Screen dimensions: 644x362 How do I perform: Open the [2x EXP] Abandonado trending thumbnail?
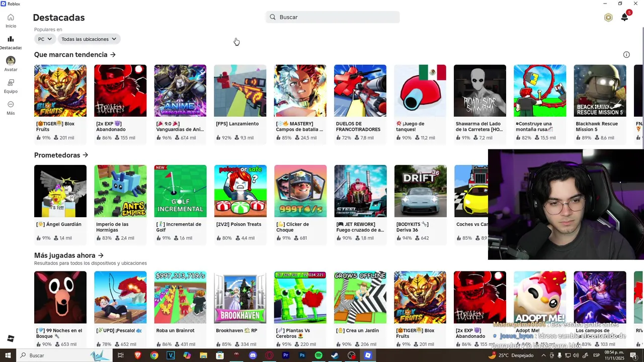tap(120, 90)
